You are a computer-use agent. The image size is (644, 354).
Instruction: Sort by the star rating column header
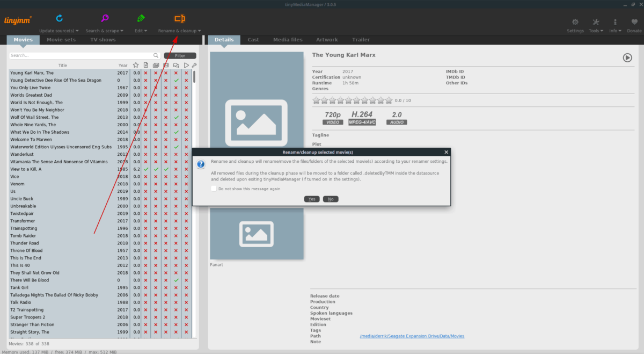135,64
